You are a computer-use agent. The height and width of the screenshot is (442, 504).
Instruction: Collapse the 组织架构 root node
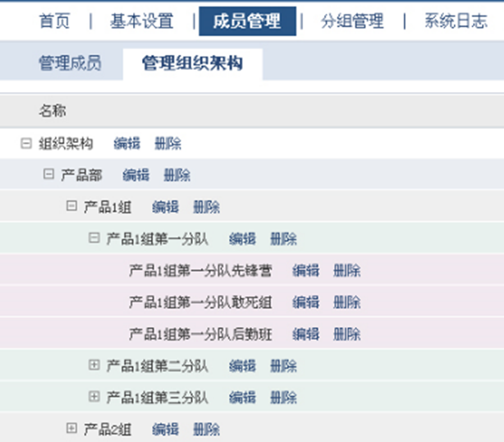[25, 143]
